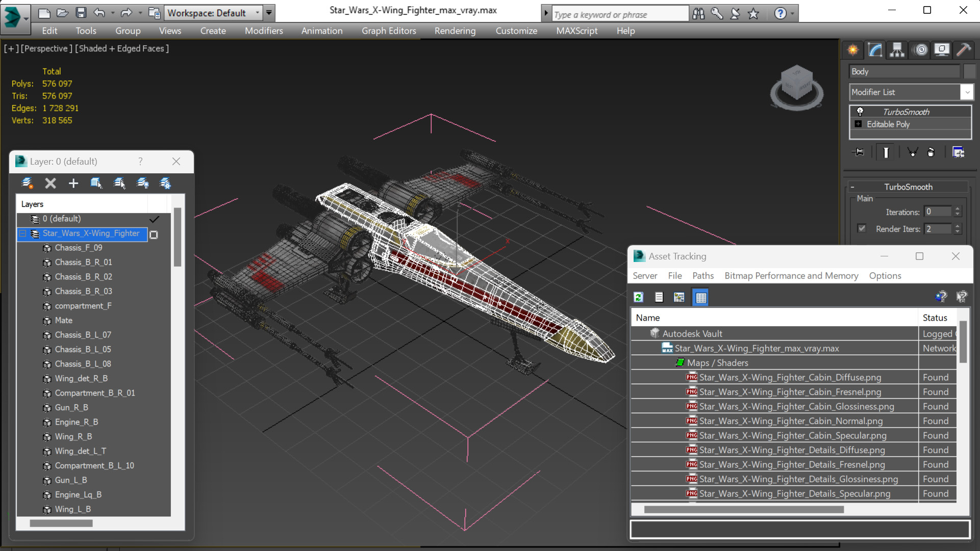980x551 pixels.
Task: Click the [Shaded + Edged Faces] viewport label
Action: pyautogui.click(x=122, y=48)
